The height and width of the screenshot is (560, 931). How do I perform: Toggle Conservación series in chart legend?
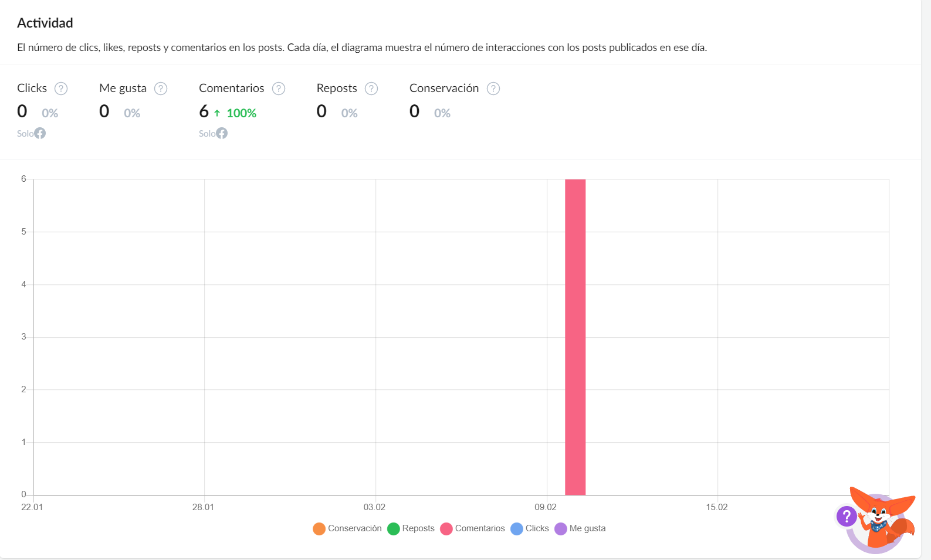click(347, 528)
